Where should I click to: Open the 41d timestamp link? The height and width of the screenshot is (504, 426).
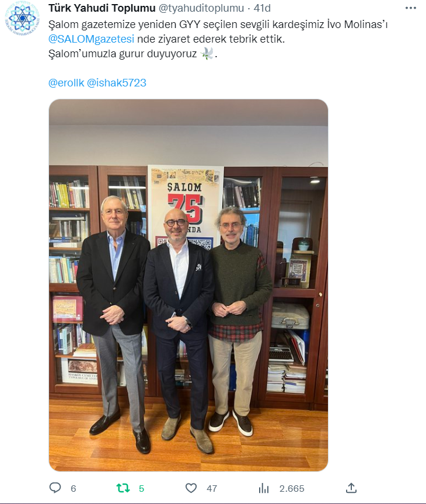pyautogui.click(x=262, y=8)
